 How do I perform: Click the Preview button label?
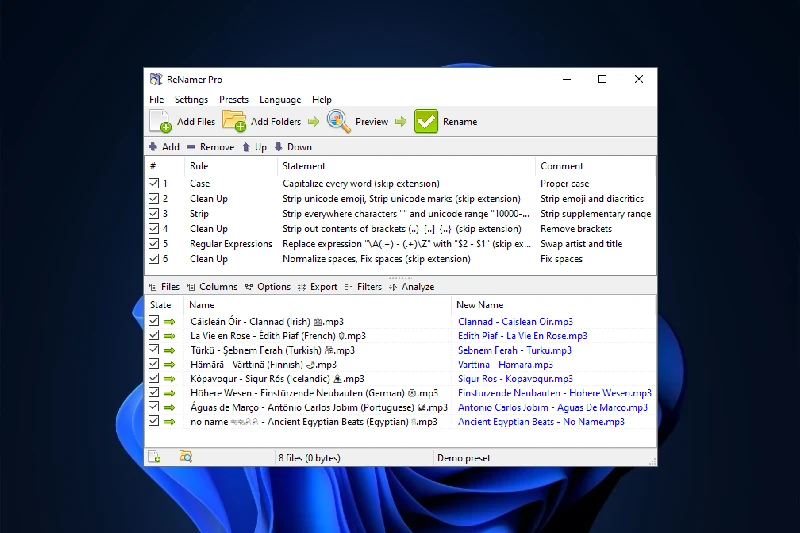pos(371,121)
